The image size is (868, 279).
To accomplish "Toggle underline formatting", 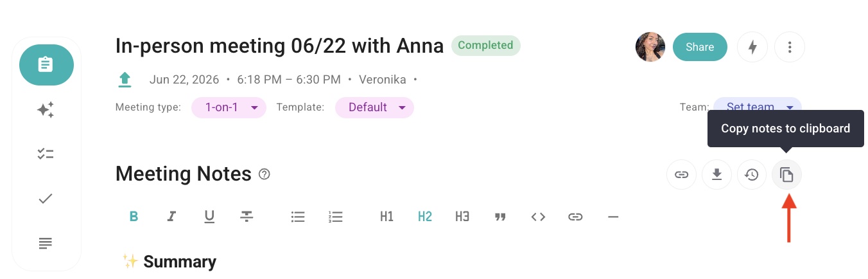I will coord(209,217).
